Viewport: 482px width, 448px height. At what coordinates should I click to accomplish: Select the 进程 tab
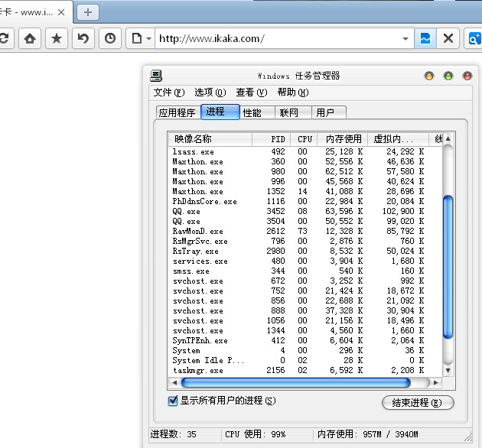[x=220, y=112]
